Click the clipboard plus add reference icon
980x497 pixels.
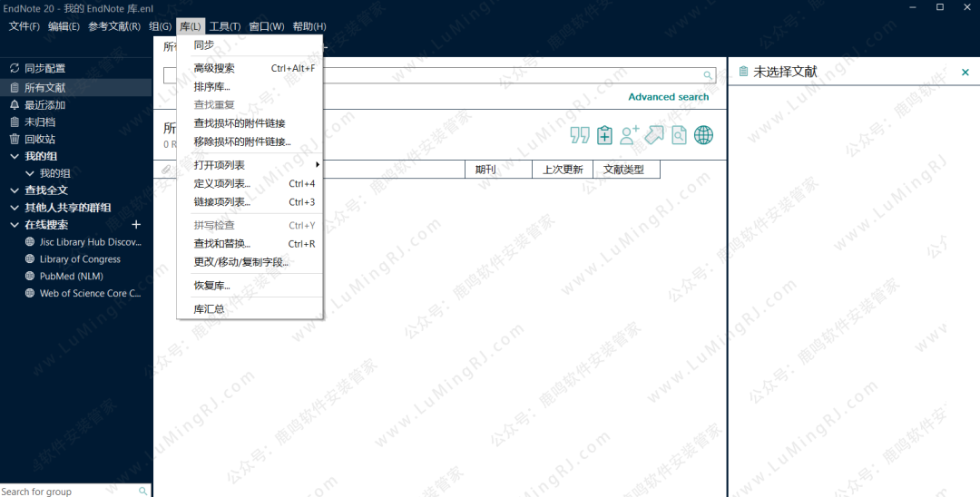coord(604,135)
